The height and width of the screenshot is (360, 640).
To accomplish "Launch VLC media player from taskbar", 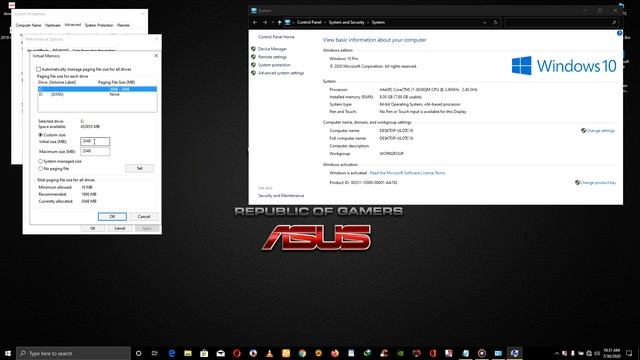I will 269,353.
